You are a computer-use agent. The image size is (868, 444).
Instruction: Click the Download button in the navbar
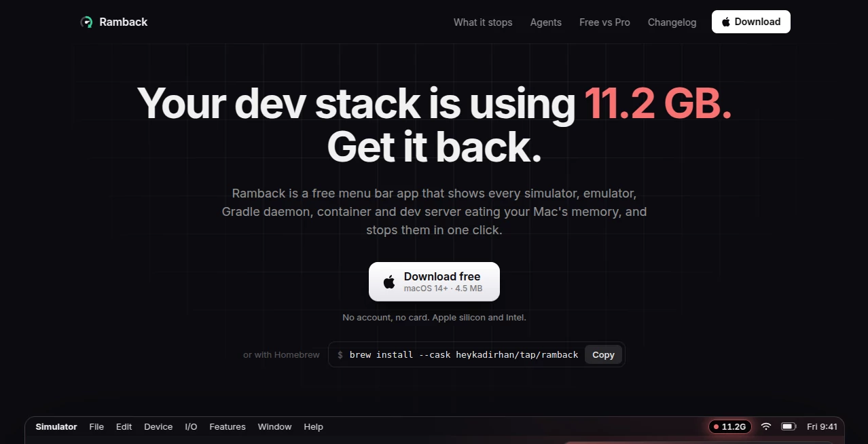tap(751, 22)
